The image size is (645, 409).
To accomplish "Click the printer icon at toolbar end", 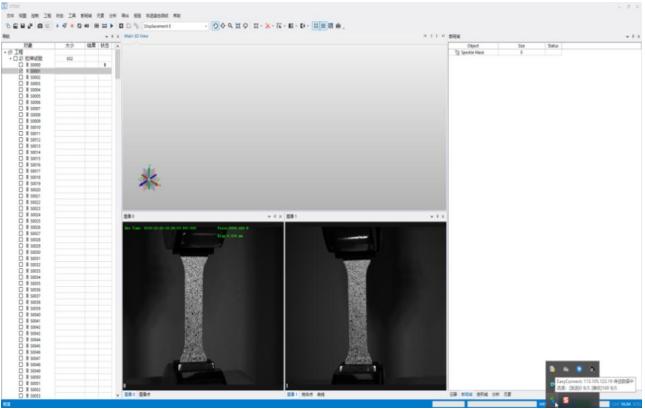I will [340, 25].
